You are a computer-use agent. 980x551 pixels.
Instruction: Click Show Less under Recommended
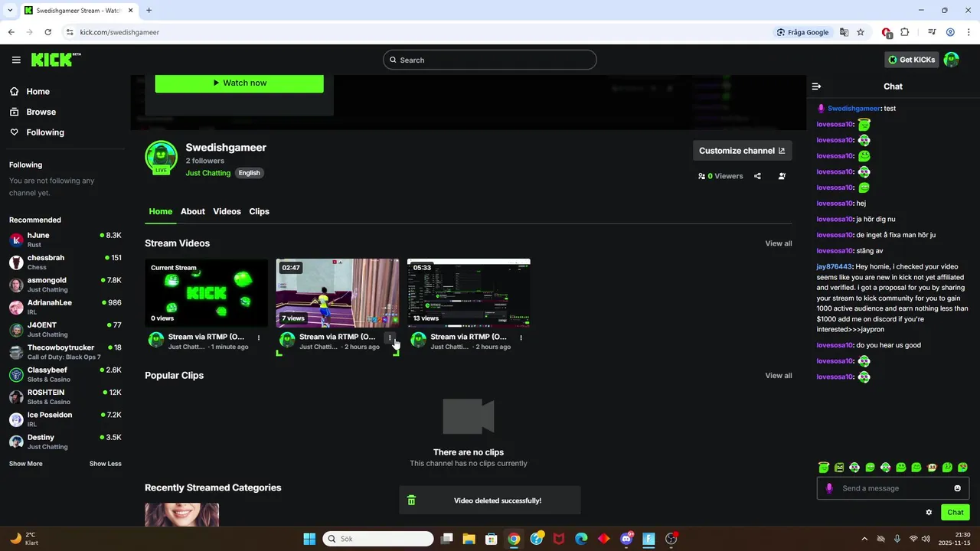click(x=106, y=464)
